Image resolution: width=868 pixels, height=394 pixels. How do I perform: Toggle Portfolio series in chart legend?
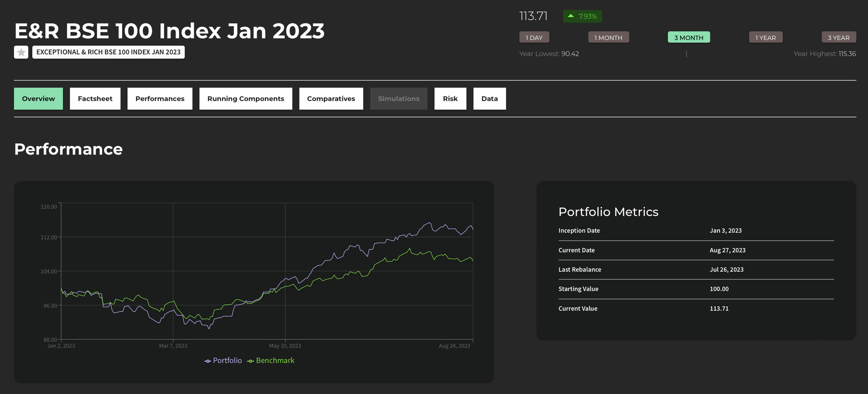pyautogui.click(x=223, y=361)
